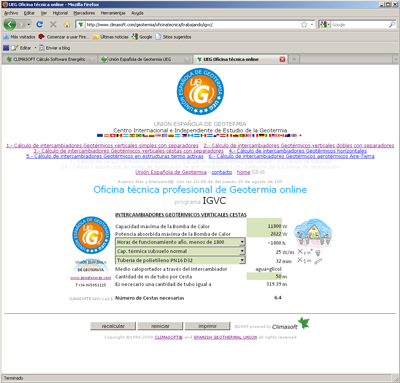Open the Historial menu

pyautogui.click(x=60, y=13)
